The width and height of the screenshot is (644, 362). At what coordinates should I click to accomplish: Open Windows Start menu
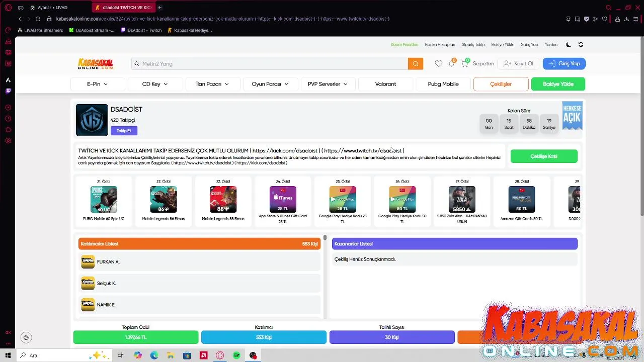[8, 355]
